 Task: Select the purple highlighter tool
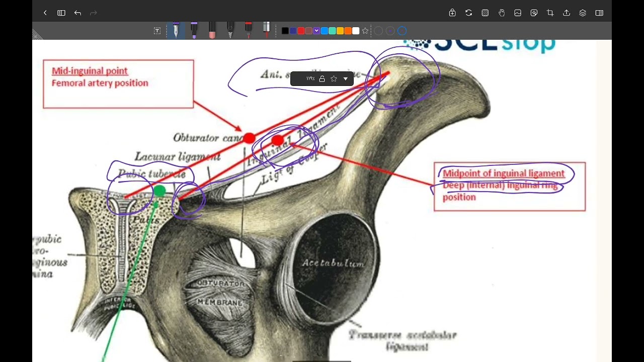click(x=194, y=30)
